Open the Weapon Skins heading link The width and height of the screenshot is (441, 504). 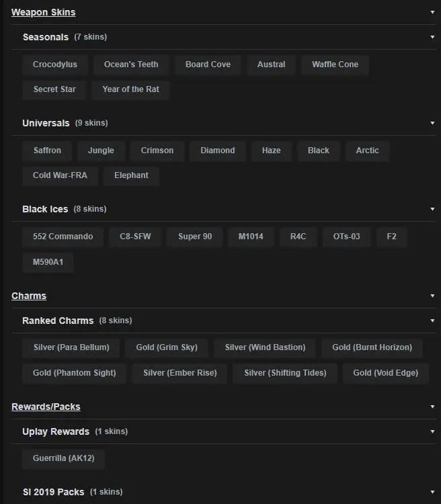tap(43, 12)
